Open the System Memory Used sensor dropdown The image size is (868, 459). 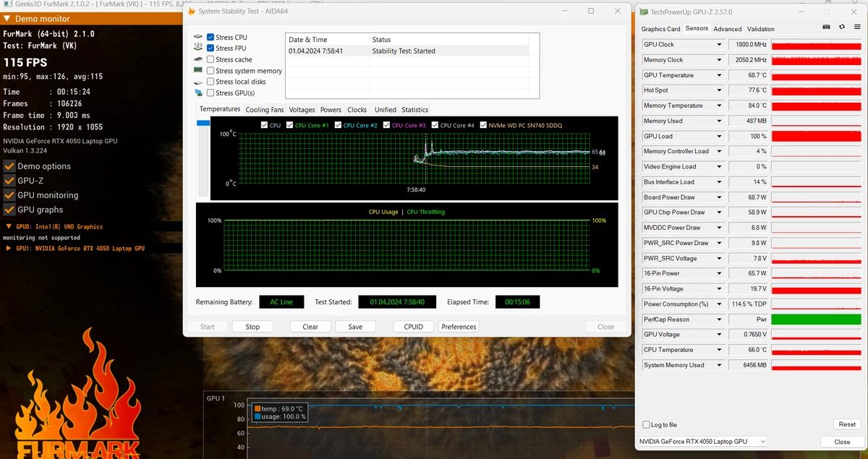(x=719, y=365)
